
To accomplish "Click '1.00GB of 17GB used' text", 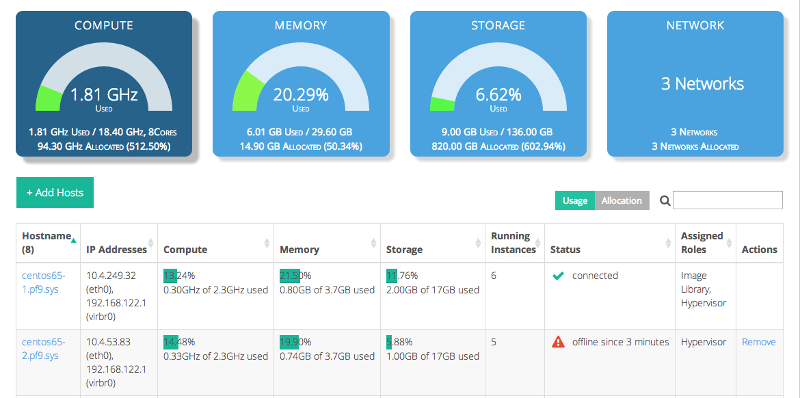I will (x=433, y=356).
